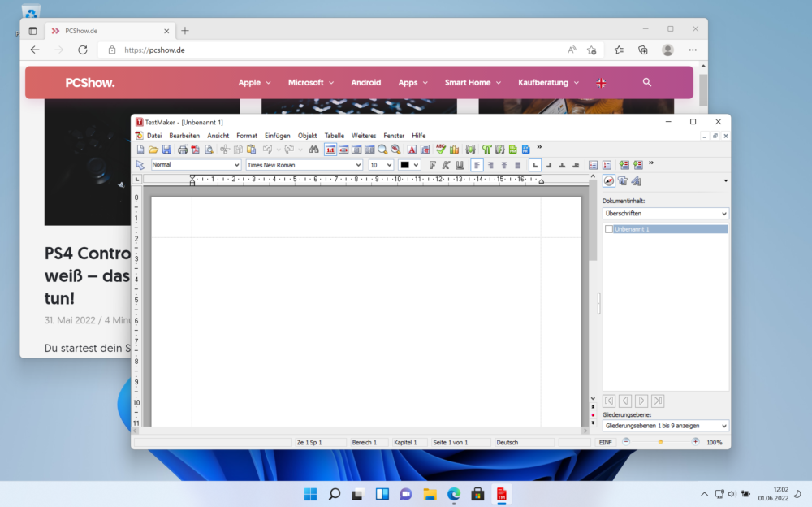Undo the last action in TextMaker
The image size is (812, 507).
coord(267,149)
